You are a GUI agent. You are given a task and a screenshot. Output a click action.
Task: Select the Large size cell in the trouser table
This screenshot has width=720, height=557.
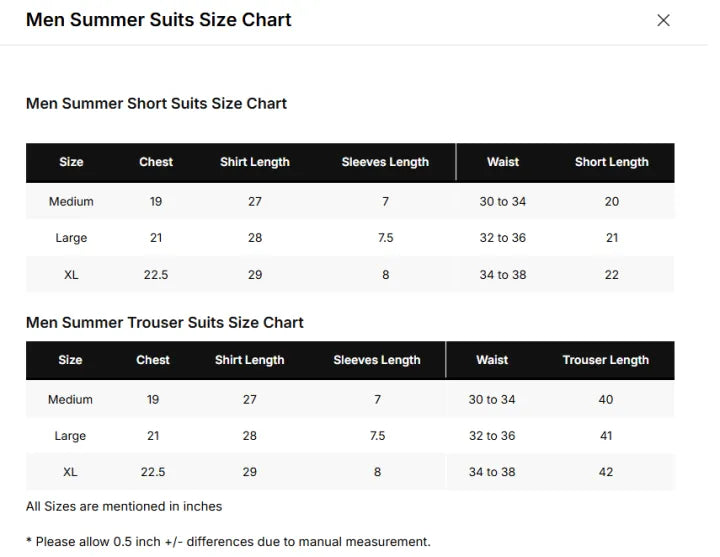click(x=70, y=435)
